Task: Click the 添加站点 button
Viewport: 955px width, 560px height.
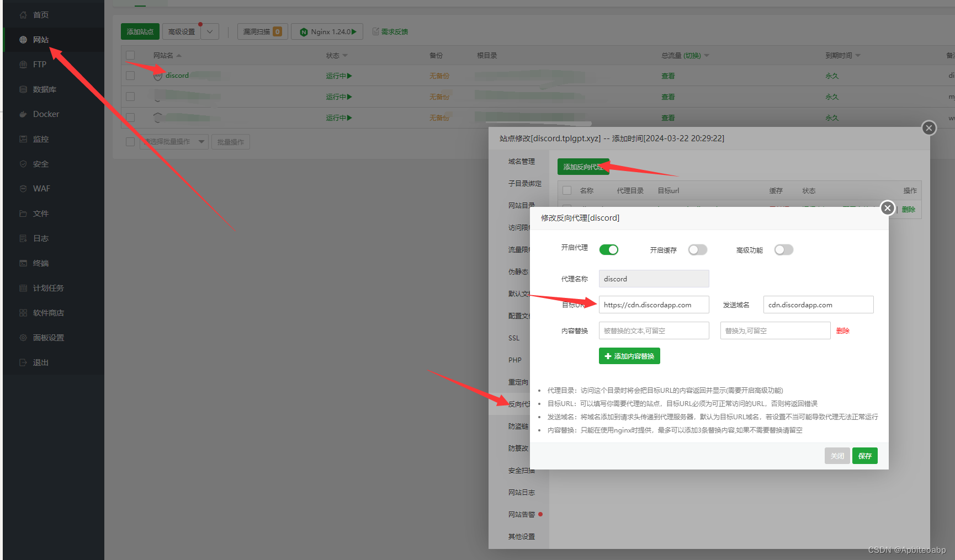Action: [140, 31]
